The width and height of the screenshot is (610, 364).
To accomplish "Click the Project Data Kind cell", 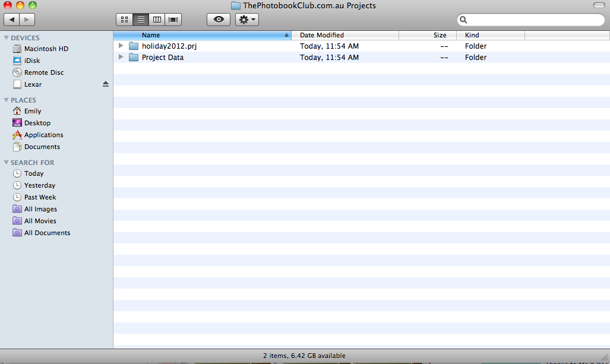I will [476, 57].
